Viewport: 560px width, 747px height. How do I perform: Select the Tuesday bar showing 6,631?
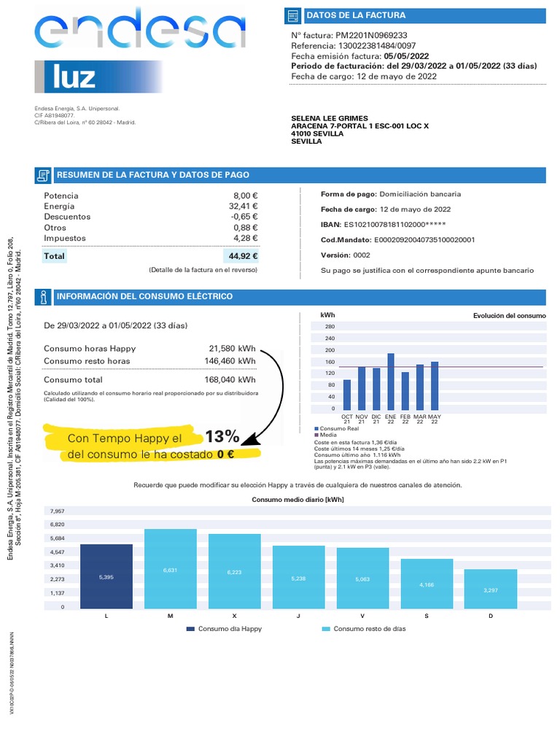pyautogui.click(x=171, y=569)
